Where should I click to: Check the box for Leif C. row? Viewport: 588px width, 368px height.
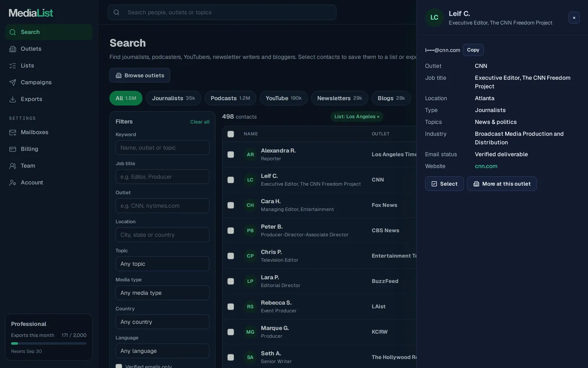(231, 180)
